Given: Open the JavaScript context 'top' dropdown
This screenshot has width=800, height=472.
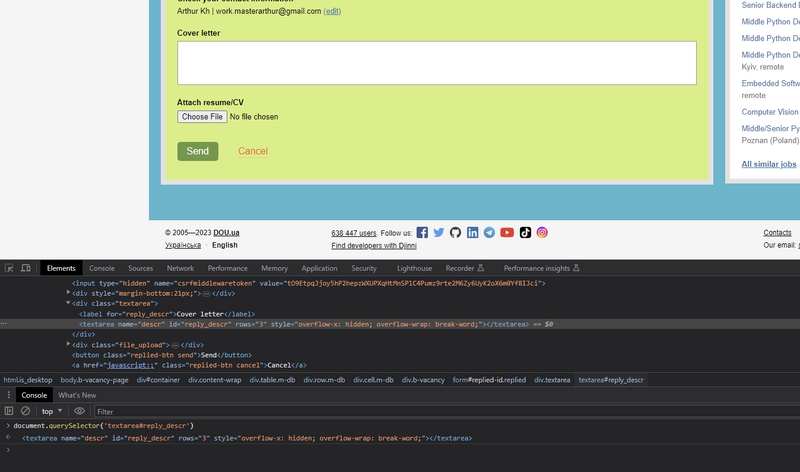Looking at the screenshot, I should (51, 411).
